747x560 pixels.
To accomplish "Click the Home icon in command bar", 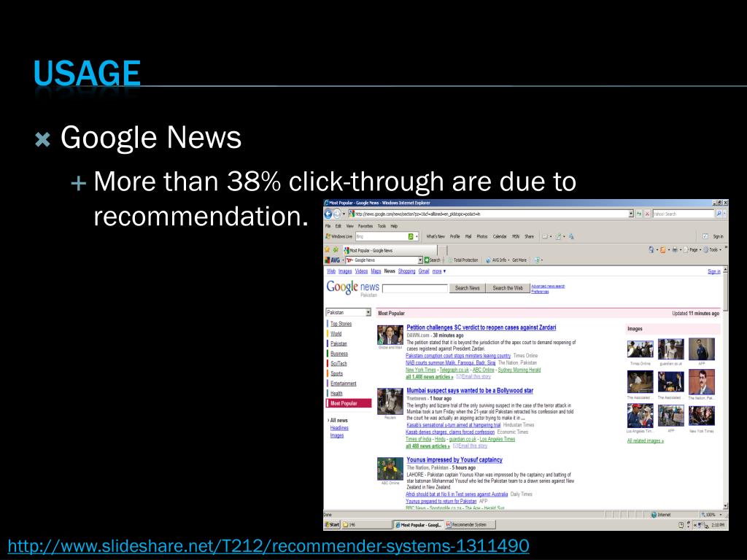I will click(651, 249).
